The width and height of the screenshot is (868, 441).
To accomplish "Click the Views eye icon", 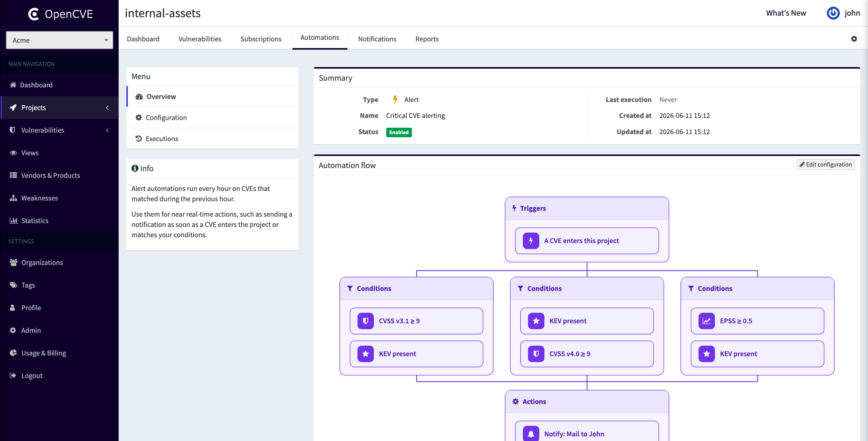I will coord(13,153).
